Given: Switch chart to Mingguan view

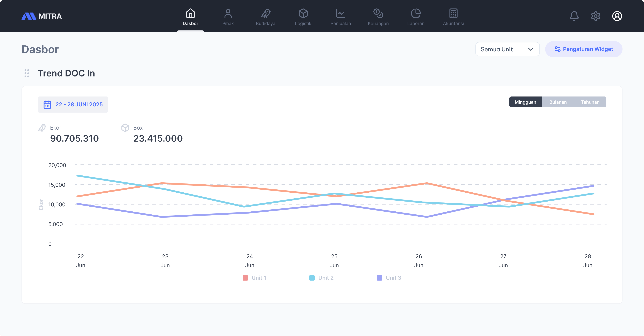Looking at the screenshot, I should tap(525, 102).
